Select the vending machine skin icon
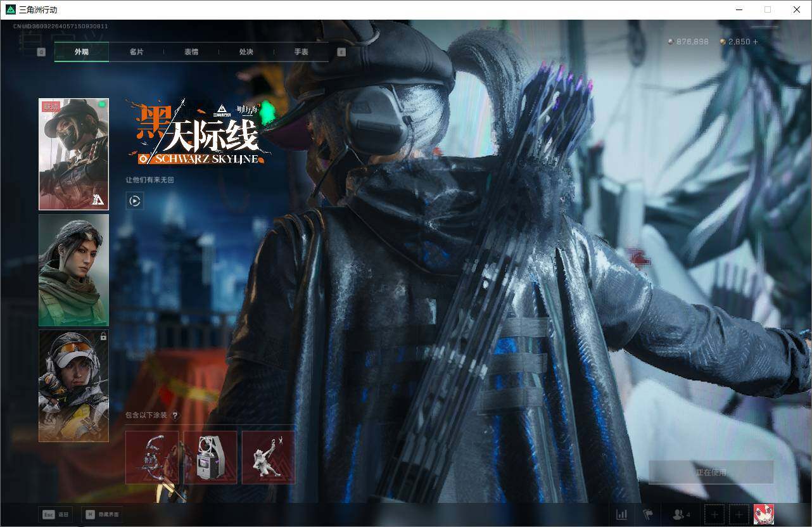 pyautogui.click(x=210, y=457)
